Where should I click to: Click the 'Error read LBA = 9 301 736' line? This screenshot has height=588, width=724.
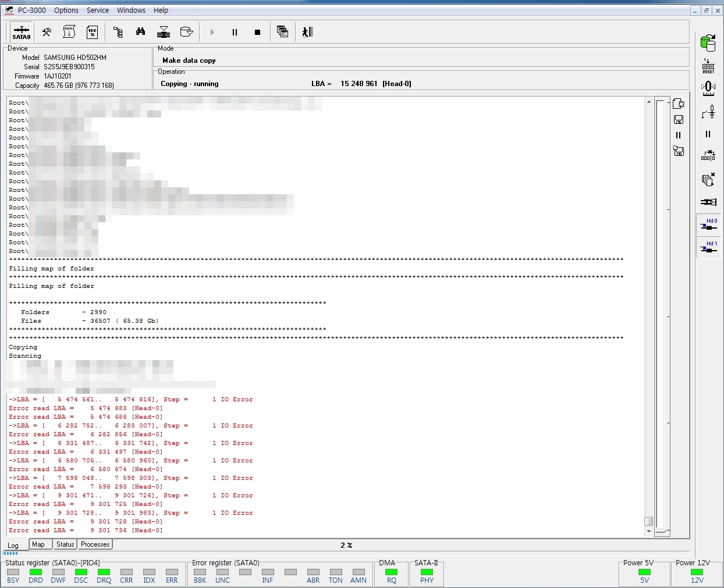[x=86, y=530]
